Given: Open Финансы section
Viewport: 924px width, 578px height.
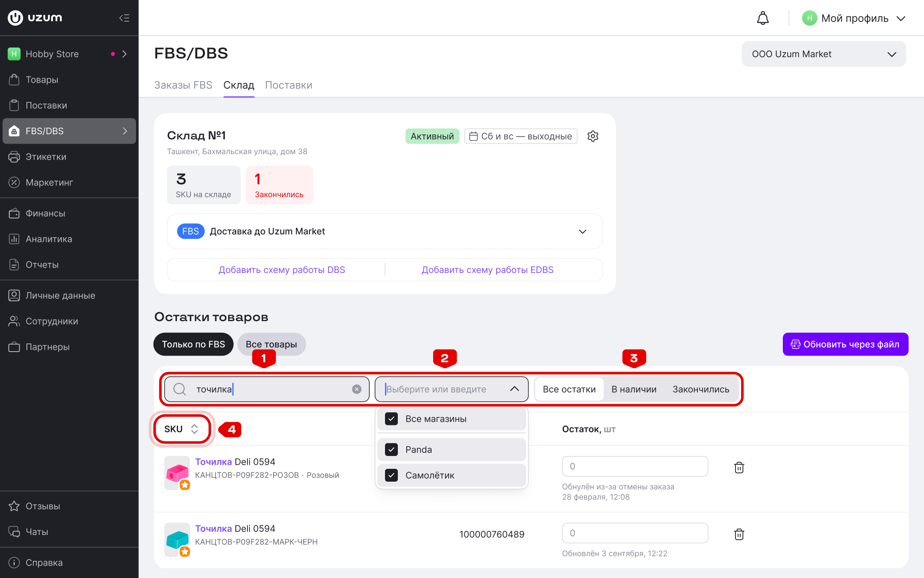Looking at the screenshot, I should (x=69, y=213).
